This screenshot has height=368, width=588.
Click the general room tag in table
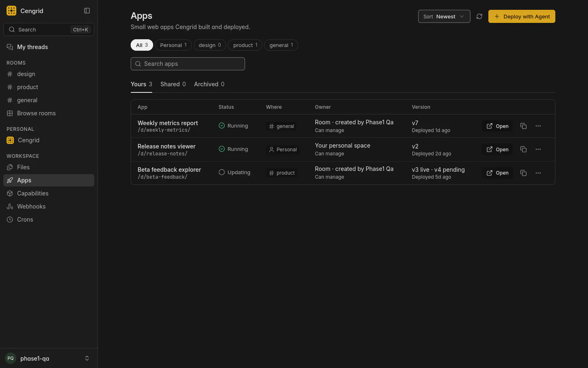pyautogui.click(x=281, y=126)
